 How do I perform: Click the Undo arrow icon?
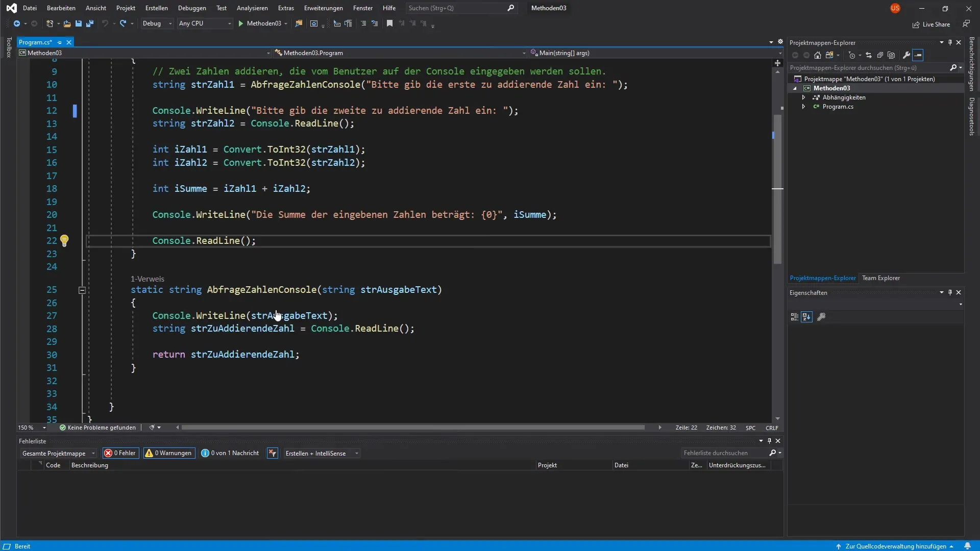[x=105, y=23]
